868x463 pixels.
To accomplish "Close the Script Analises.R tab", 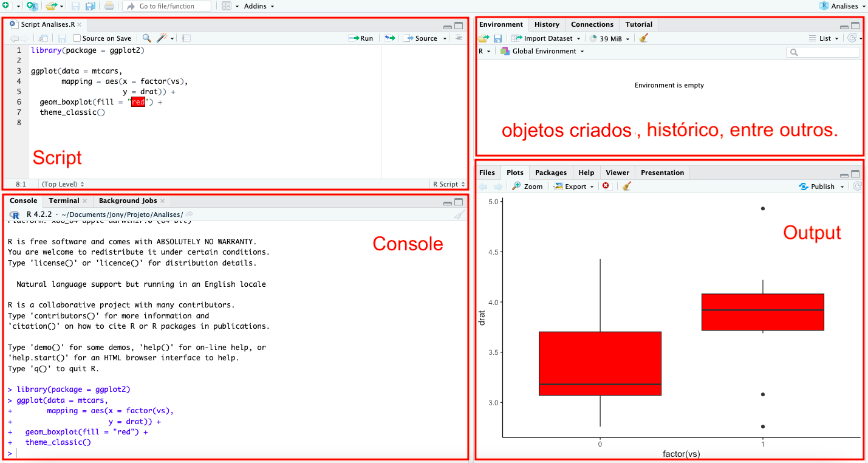I will pyautogui.click(x=80, y=25).
